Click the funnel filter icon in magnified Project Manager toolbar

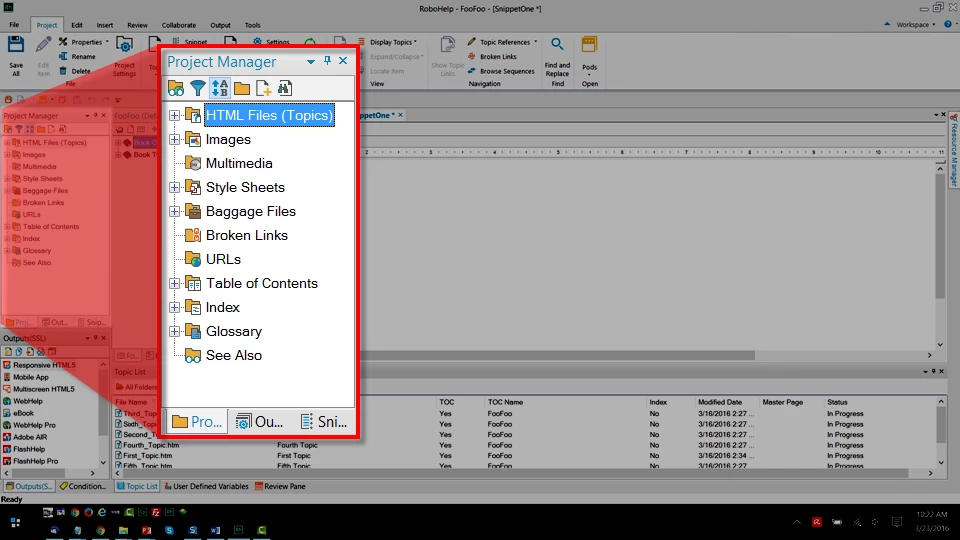point(198,88)
